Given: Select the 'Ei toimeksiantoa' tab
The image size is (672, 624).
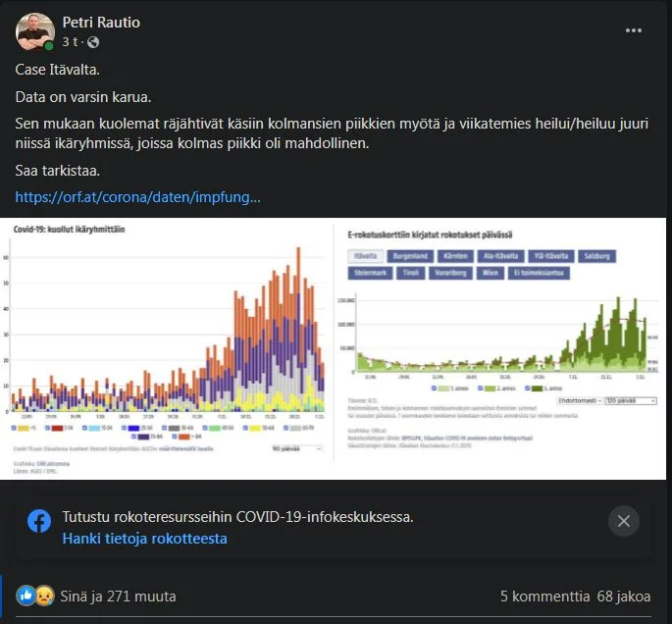Looking at the screenshot, I should [539, 273].
